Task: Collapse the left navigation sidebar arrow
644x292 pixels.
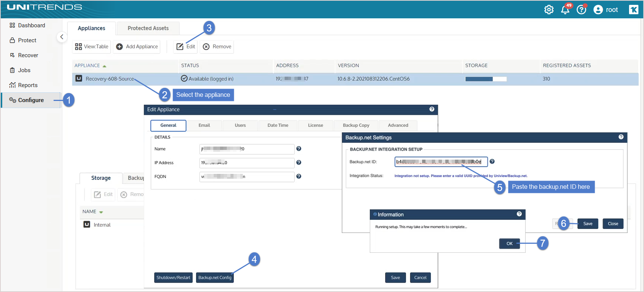Action: (62, 37)
